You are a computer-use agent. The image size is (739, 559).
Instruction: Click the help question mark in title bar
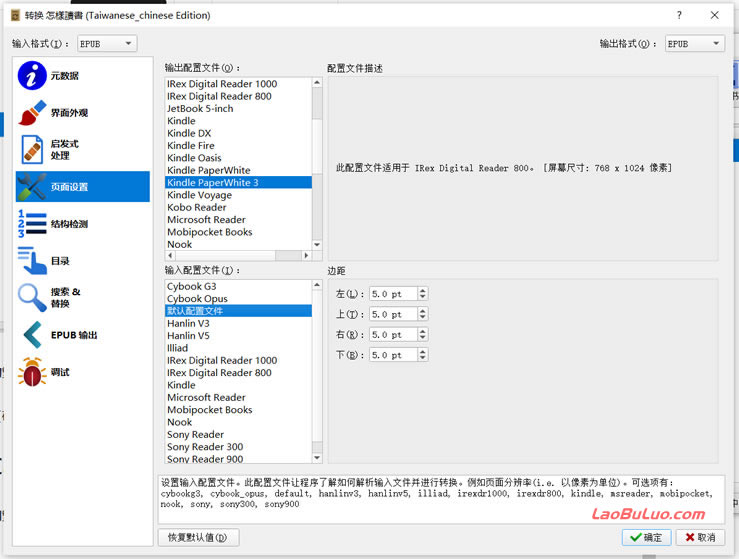point(679,15)
